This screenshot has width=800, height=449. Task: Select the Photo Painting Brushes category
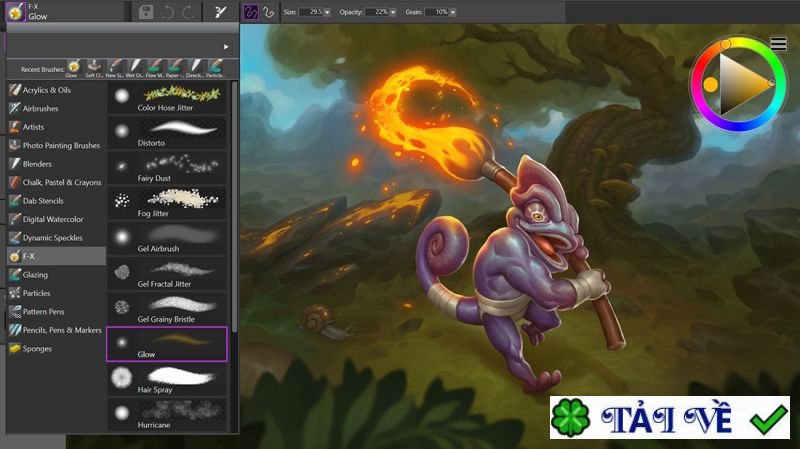[x=56, y=145]
